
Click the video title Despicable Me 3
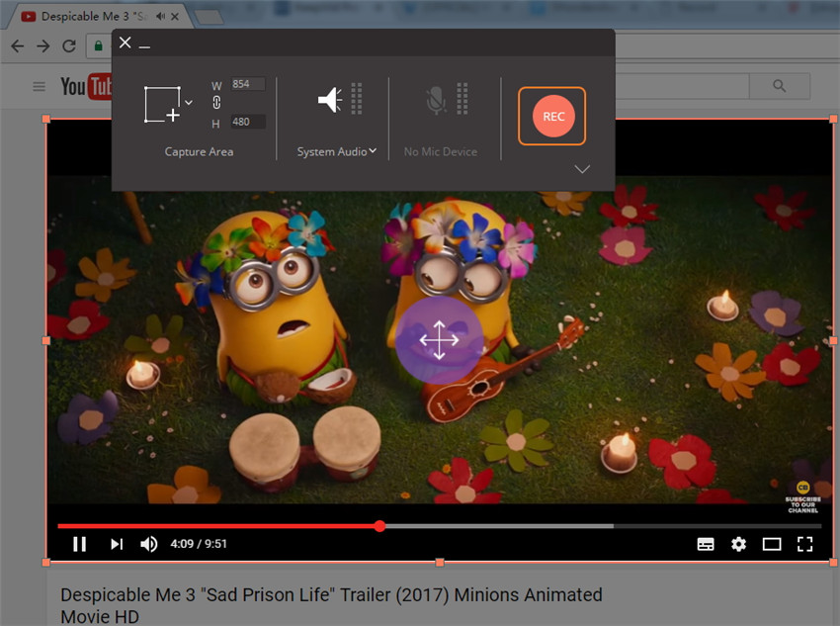coord(331,605)
